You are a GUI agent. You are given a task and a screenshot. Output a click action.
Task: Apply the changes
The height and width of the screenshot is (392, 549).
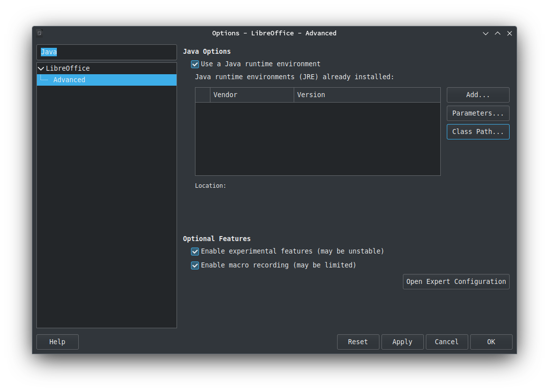click(x=402, y=342)
